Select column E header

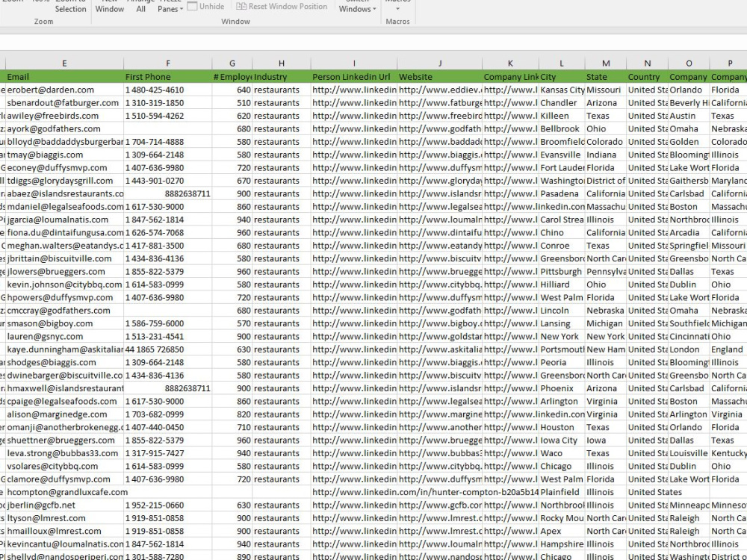click(x=64, y=63)
